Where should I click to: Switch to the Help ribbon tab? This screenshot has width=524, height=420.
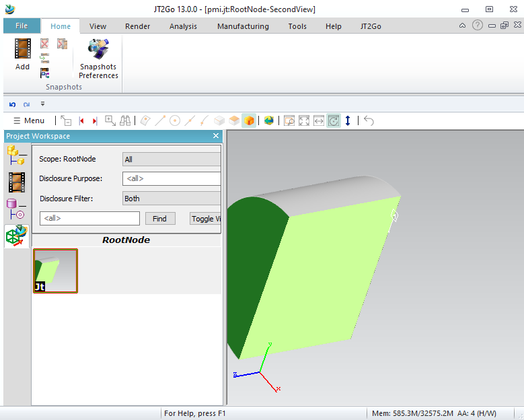[333, 26]
